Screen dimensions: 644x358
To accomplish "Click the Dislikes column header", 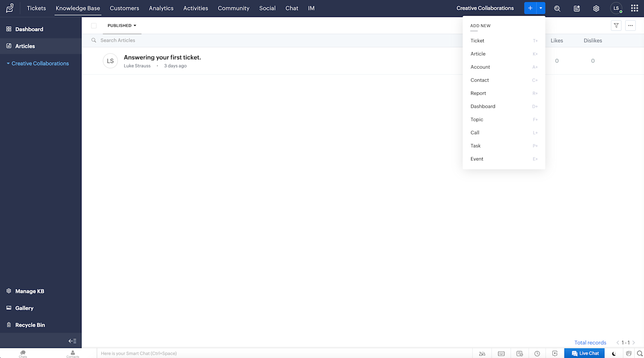I will point(593,40).
